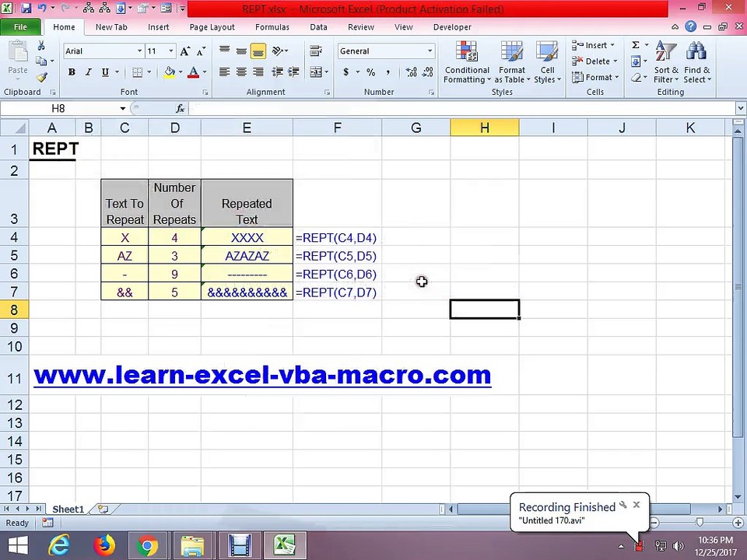Image resolution: width=747 pixels, height=560 pixels.
Task: Click the Save floppy disk icon
Action: tap(26, 8)
